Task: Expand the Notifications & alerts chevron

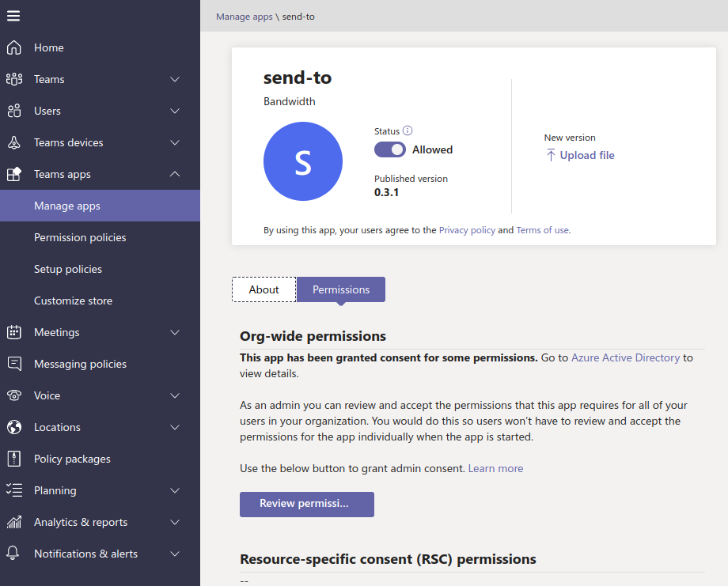Action: pos(175,554)
